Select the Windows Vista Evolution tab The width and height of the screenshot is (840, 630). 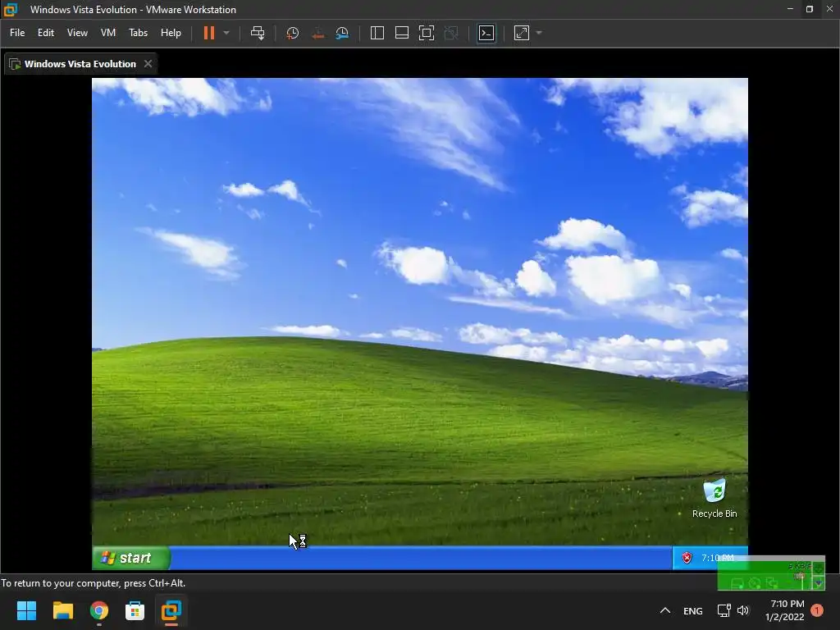(80, 64)
